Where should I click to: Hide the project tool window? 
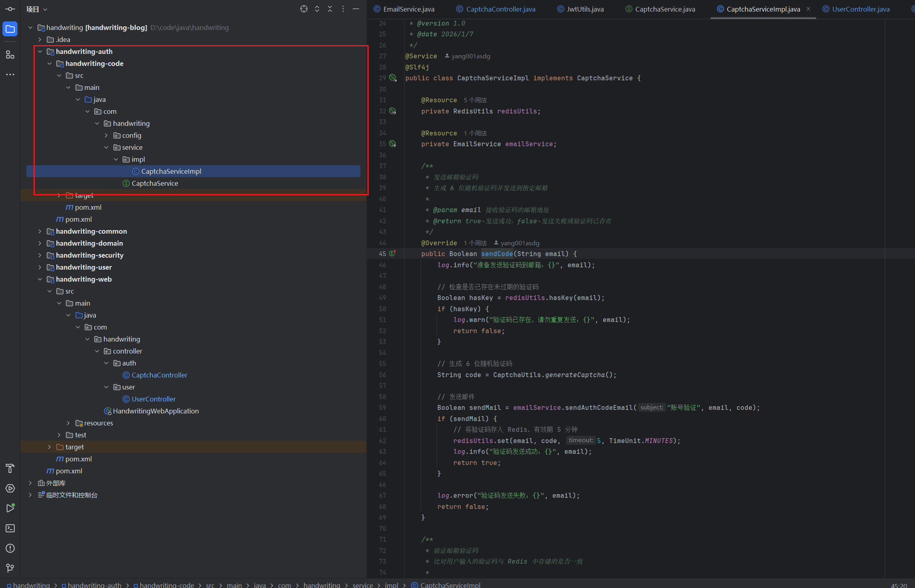(x=356, y=9)
